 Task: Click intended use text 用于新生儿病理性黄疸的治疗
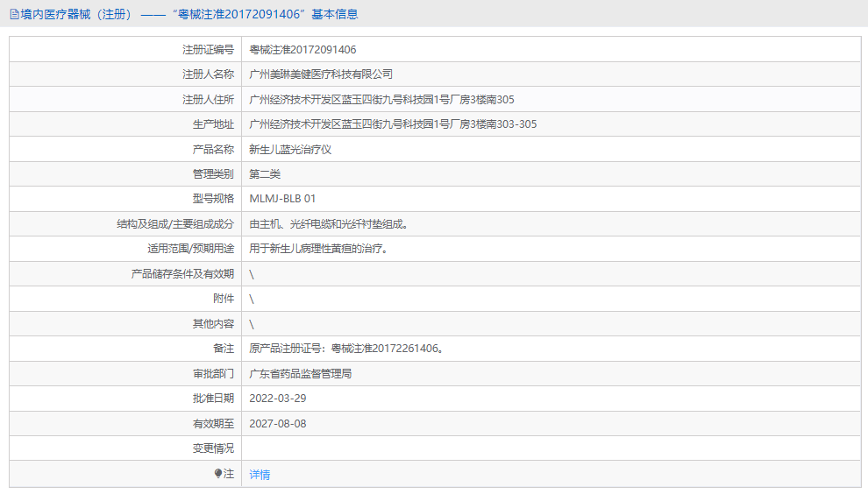tap(318, 249)
